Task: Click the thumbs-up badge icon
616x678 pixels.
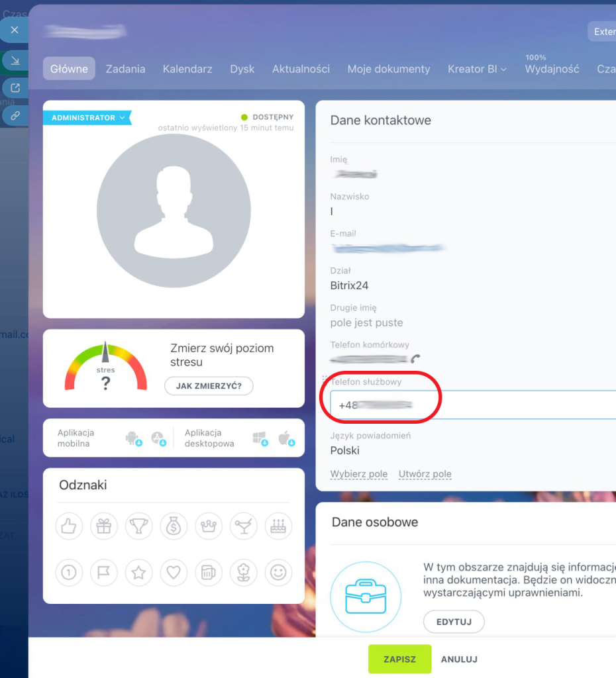Action: point(69,526)
